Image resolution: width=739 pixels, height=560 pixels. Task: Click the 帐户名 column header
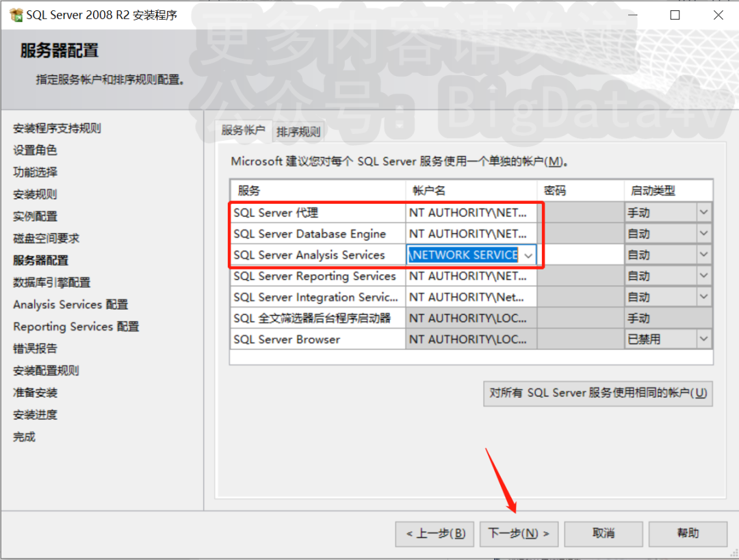coord(471,191)
